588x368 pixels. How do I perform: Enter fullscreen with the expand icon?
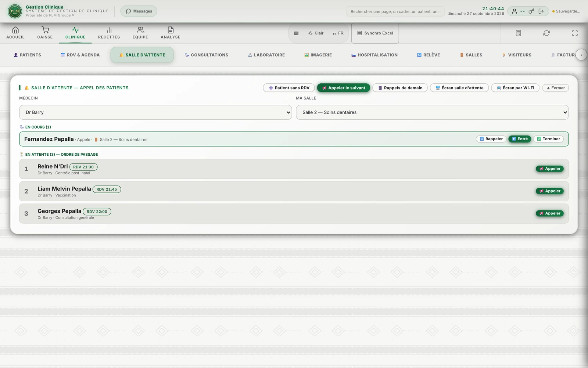pyautogui.click(x=575, y=33)
